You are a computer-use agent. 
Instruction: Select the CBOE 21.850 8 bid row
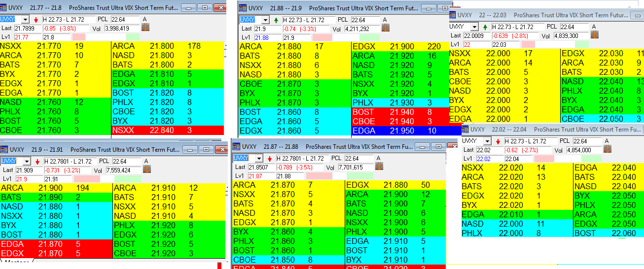click(288, 260)
